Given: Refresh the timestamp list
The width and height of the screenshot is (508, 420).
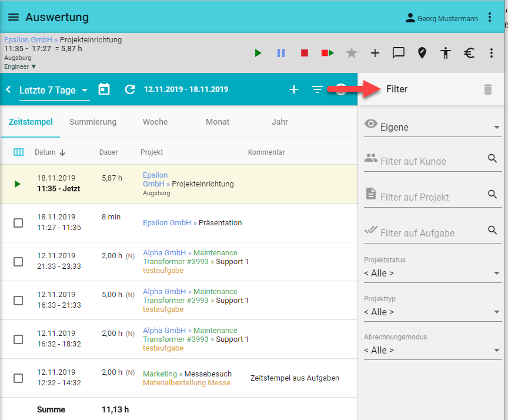Looking at the screenshot, I should tap(130, 89).
